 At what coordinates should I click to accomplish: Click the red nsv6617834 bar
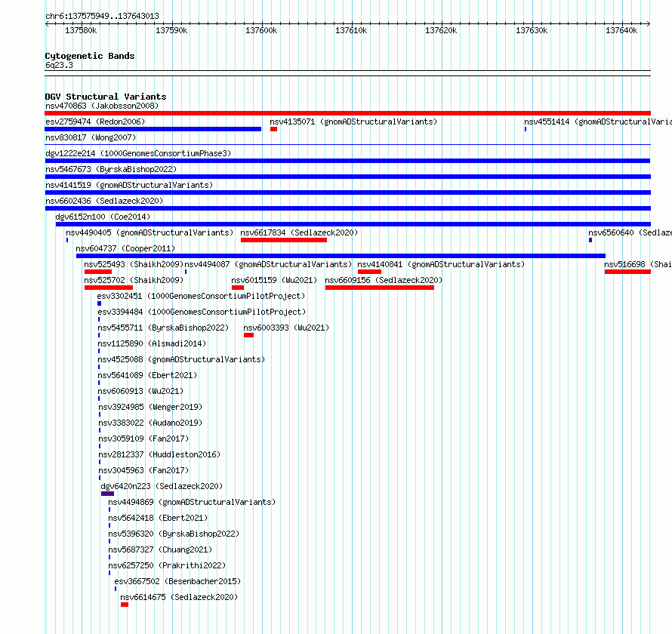(284, 240)
